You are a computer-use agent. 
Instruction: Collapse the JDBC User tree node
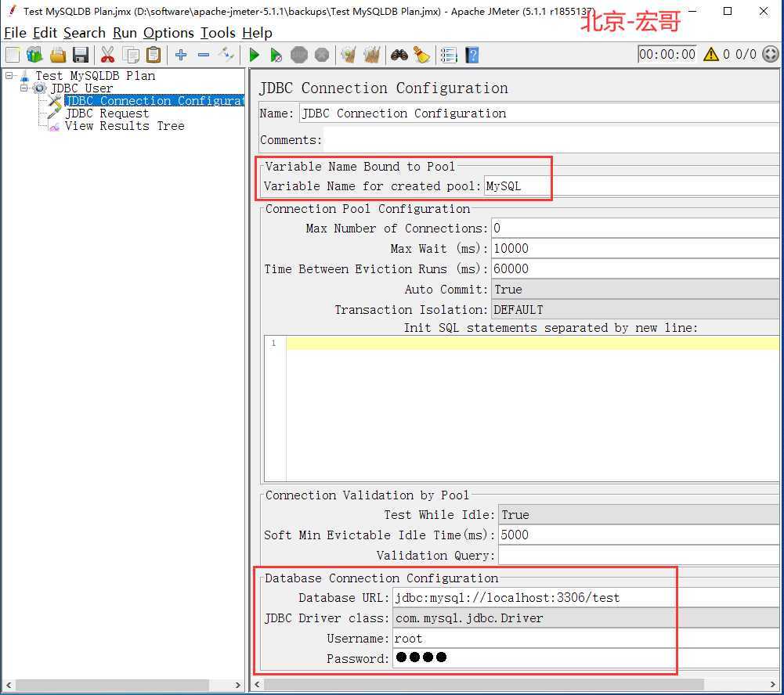(23, 88)
